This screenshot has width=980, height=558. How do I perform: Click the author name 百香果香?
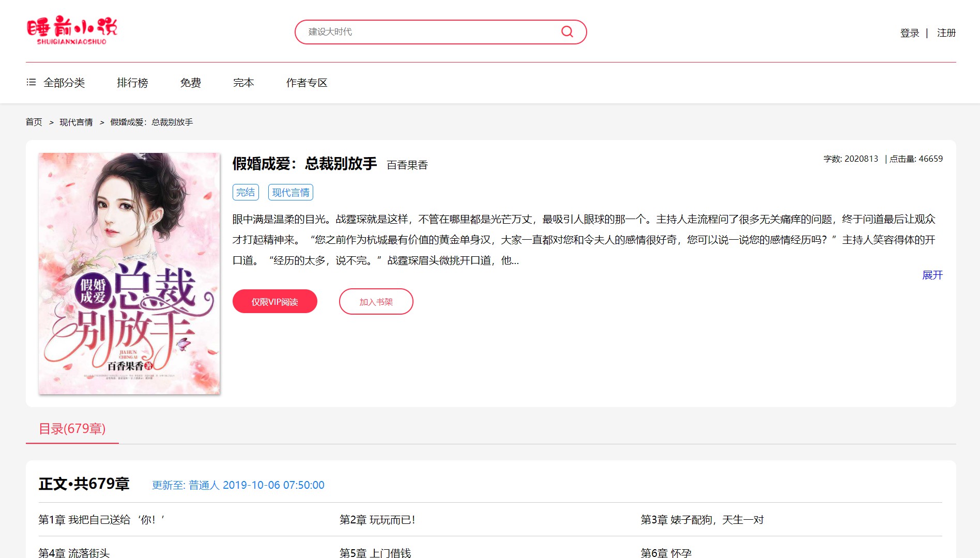[407, 165]
